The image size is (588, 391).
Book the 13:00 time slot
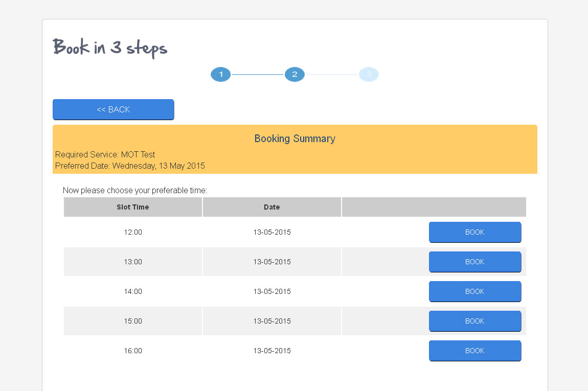point(474,262)
